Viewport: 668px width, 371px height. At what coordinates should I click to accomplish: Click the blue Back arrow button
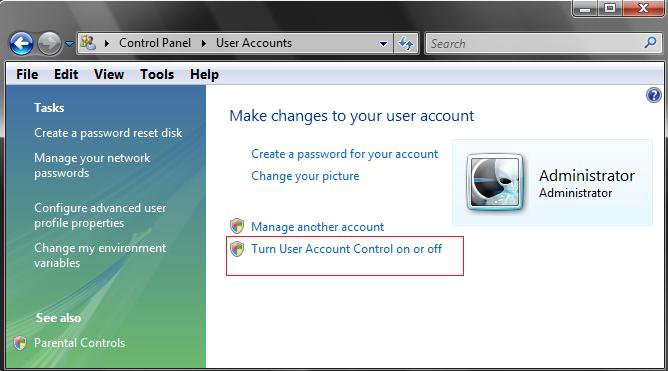point(21,43)
